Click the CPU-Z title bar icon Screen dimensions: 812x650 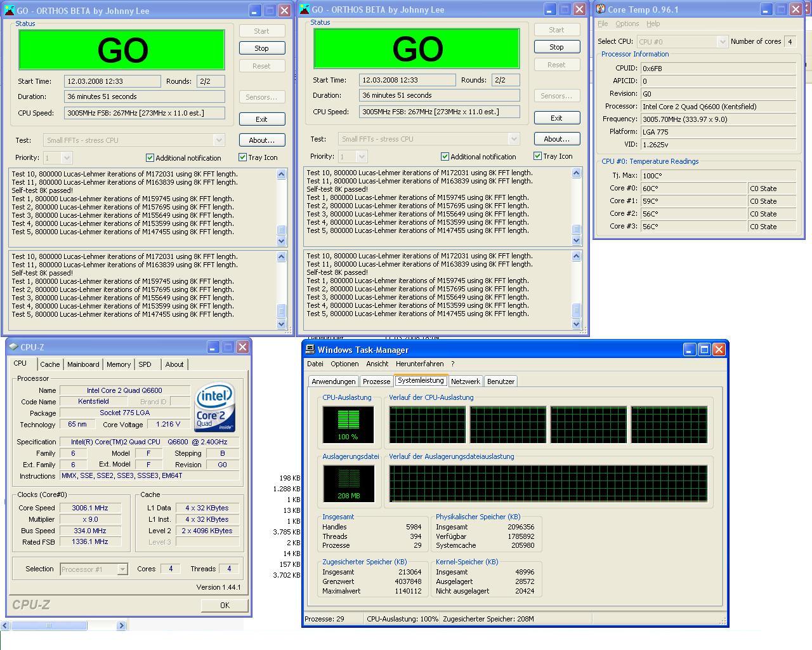pos(13,347)
